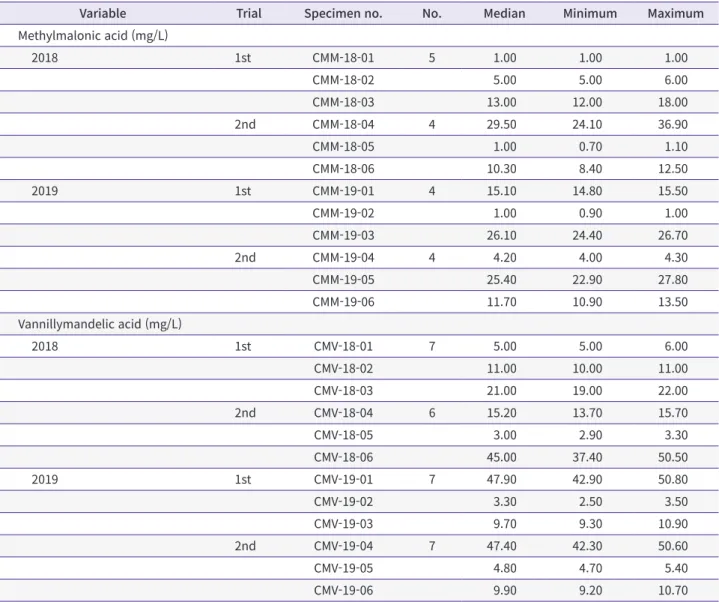This screenshot has width=719, height=602.
Task: Select median value 29.50 for CMM-18-04
Action: [x=501, y=124]
